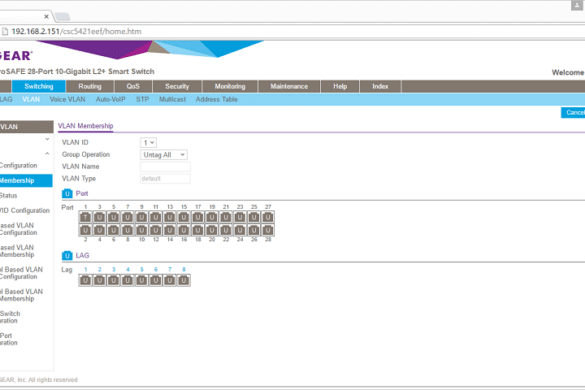Open the Monitoring main tab
The image size is (585, 390).
point(230,86)
